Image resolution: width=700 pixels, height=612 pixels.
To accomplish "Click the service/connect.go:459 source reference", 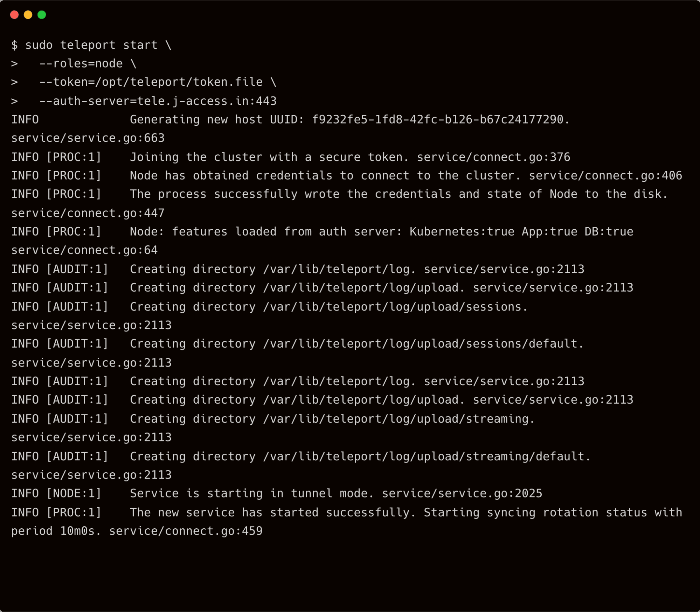I will (x=186, y=531).
